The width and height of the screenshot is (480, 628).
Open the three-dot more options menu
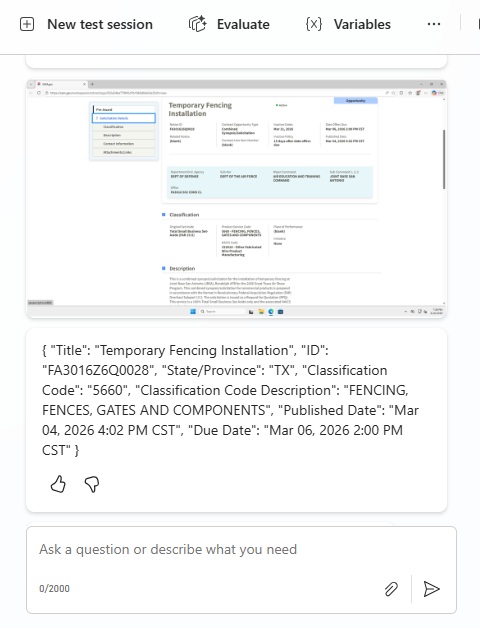tap(434, 24)
